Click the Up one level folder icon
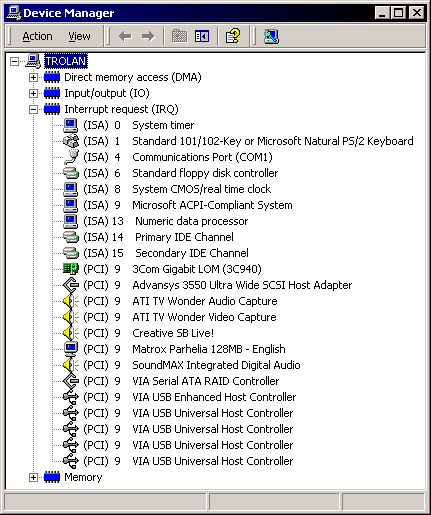Viewport: 431px width, 515px height. (179, 36)
